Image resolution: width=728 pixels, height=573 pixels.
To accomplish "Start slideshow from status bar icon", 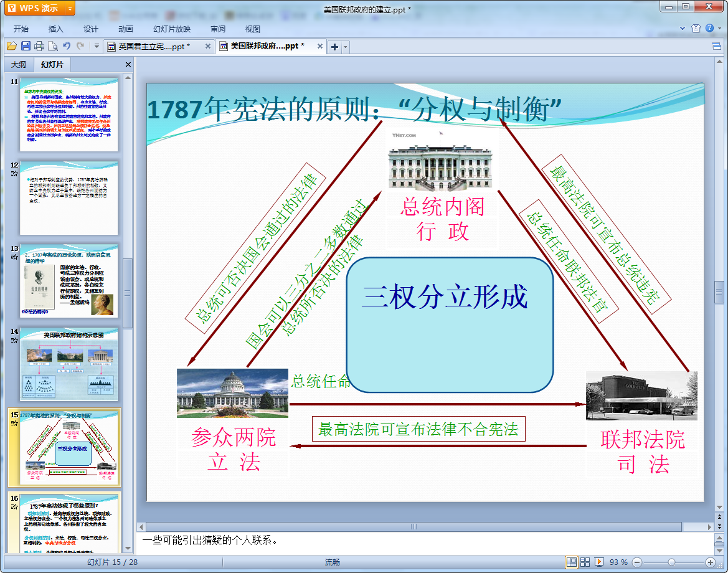I will tap(599, 562).
